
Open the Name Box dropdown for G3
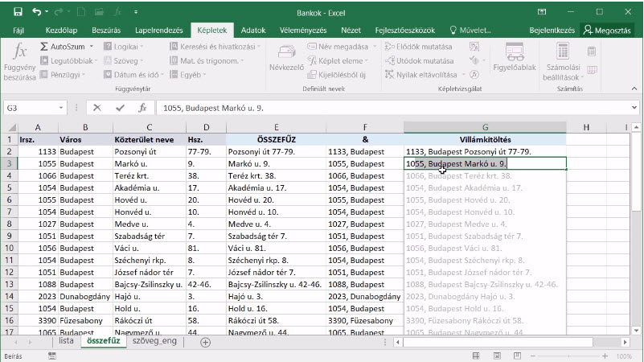click(x=61, y=108)
